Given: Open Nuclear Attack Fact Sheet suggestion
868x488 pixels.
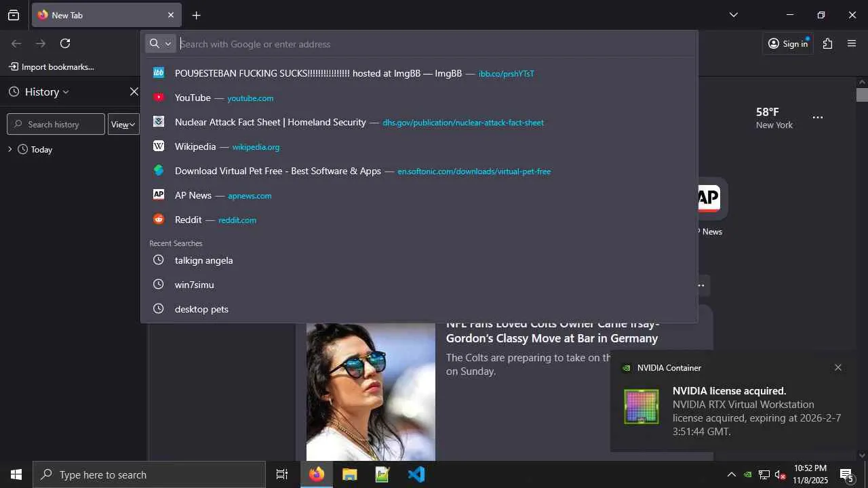Looking at the screenshot, I should (419, 122).
